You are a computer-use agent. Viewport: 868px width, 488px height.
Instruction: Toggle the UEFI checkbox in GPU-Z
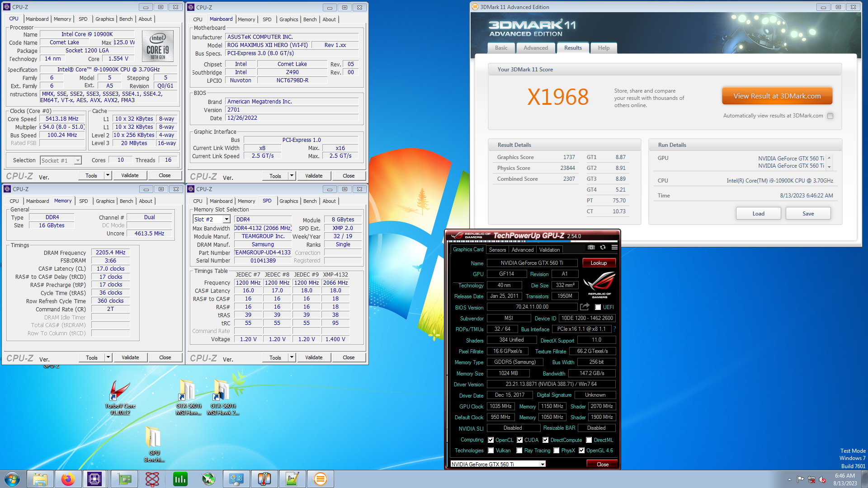click(x=598, y=307)
